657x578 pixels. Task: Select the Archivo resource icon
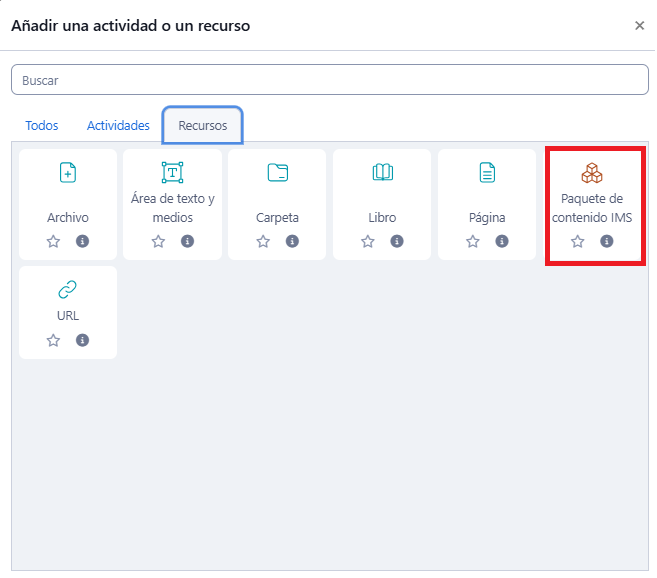coord(68,173)
